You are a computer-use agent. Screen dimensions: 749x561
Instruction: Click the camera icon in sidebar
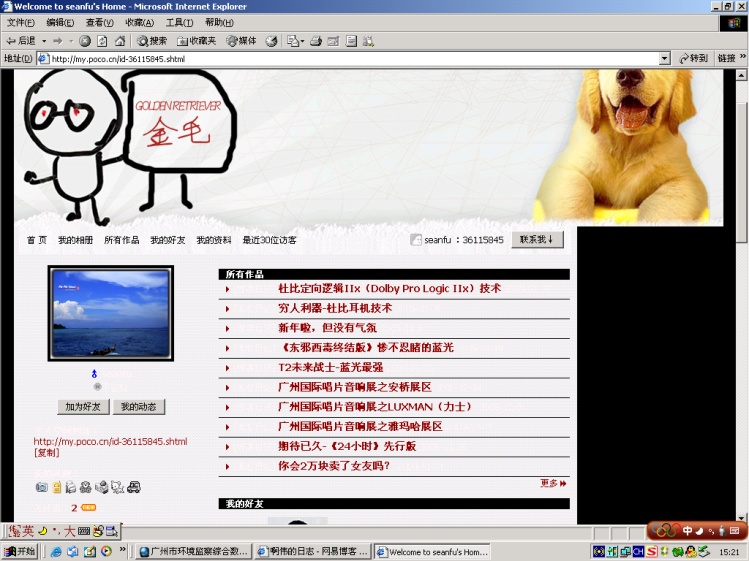point(41,487)
